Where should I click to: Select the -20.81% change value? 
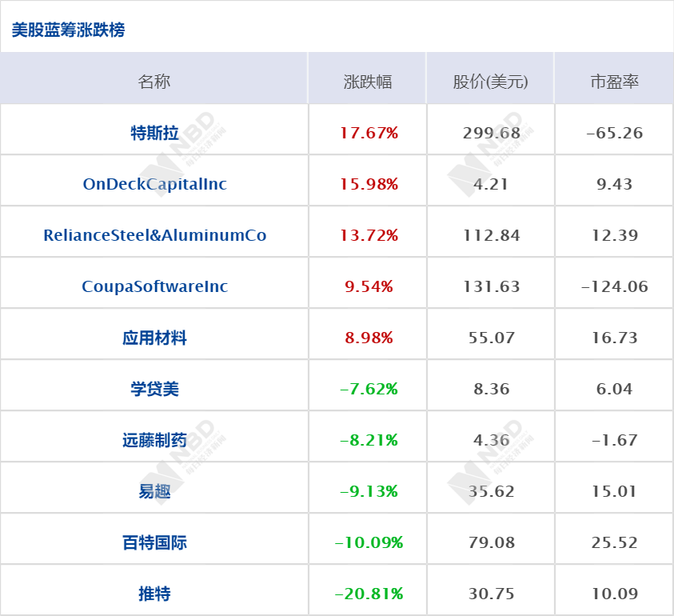(x=369, y=594)
